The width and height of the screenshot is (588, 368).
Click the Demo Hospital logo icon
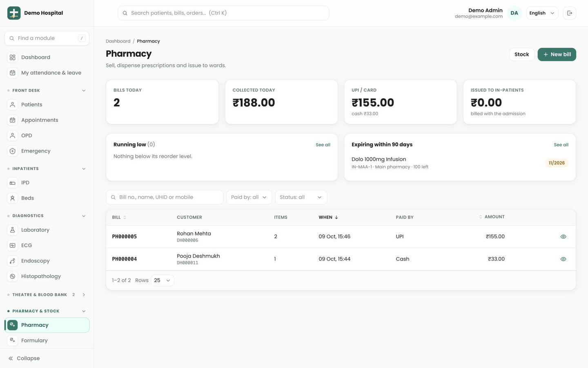coord(14,13)
